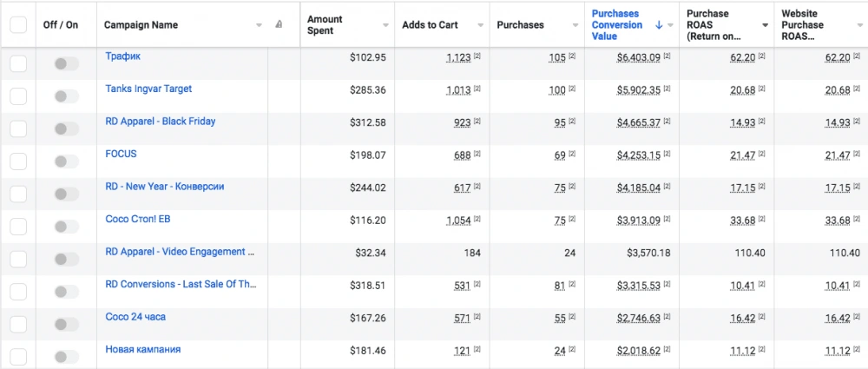Click footnote marker next to 1,013 adds to cart
Viewport: 868px width, 369px height.
[x=477, y=90]
